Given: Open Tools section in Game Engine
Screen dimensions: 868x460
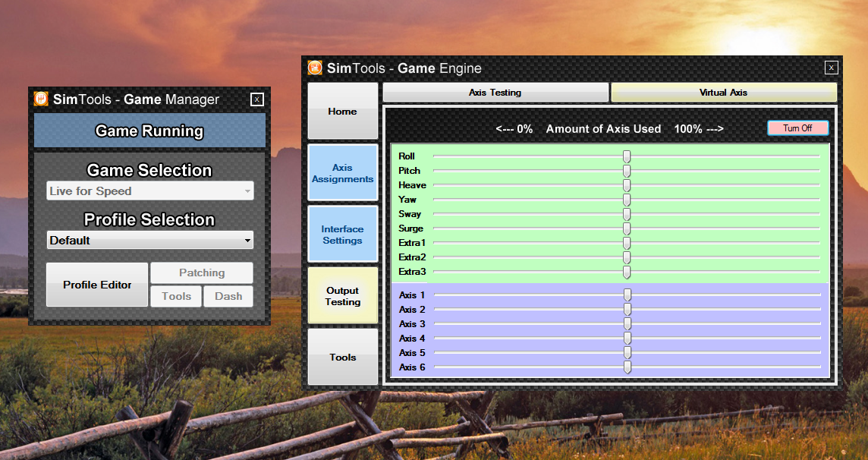Looking at the screenshot, I should 343,357.
